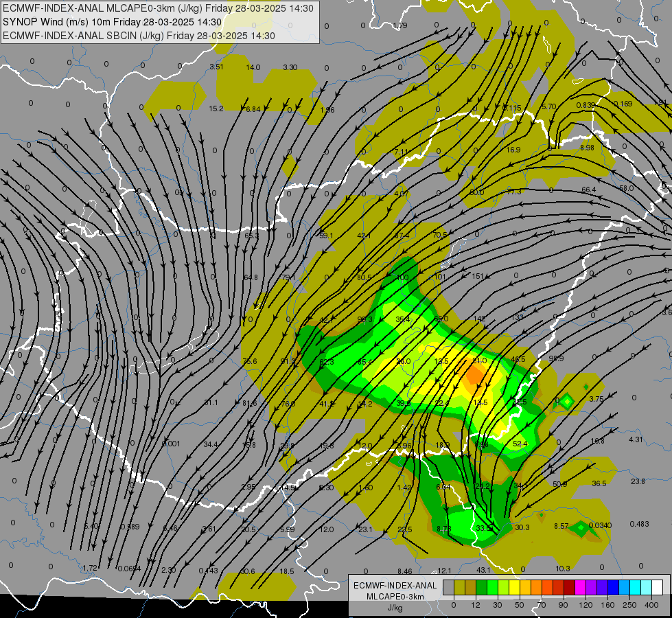Click the gray swatch in the MLCAPE legend
This screenshot has width=672, height=618.
449,587
